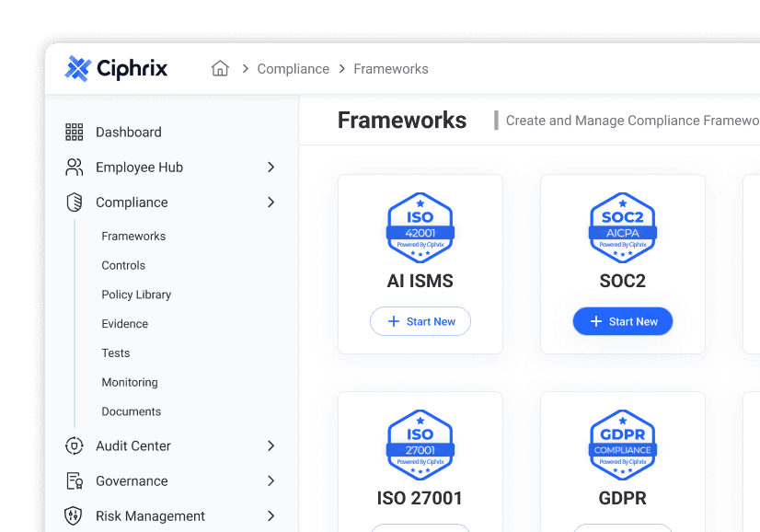Click the breadcrumb arrow before Frameworks
Image resolution: width=760 pixels, height=532 pixels.
tap(342, 69)
